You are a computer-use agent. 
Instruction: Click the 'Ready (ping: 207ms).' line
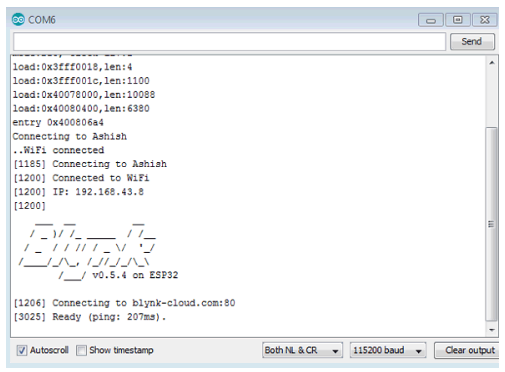click(109, 317)
